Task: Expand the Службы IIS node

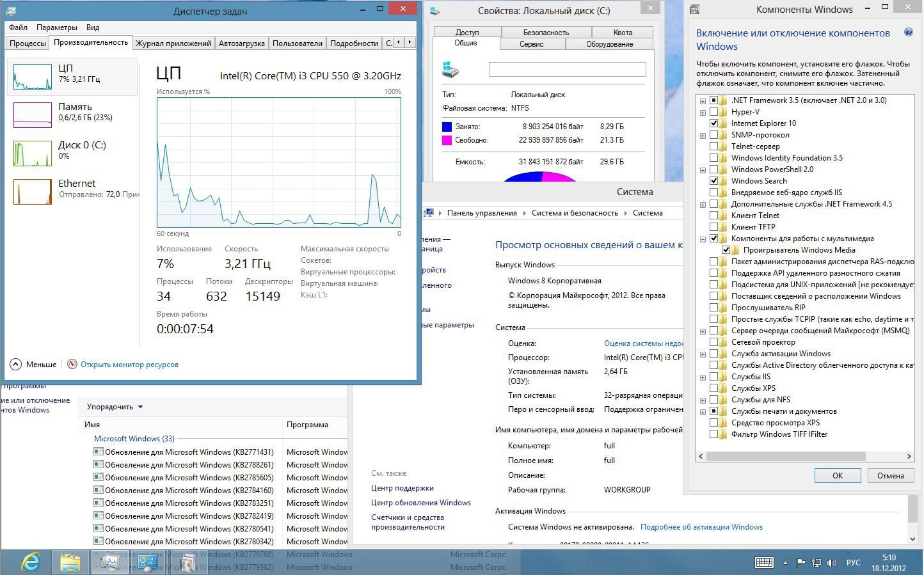Action: point(703,377)
